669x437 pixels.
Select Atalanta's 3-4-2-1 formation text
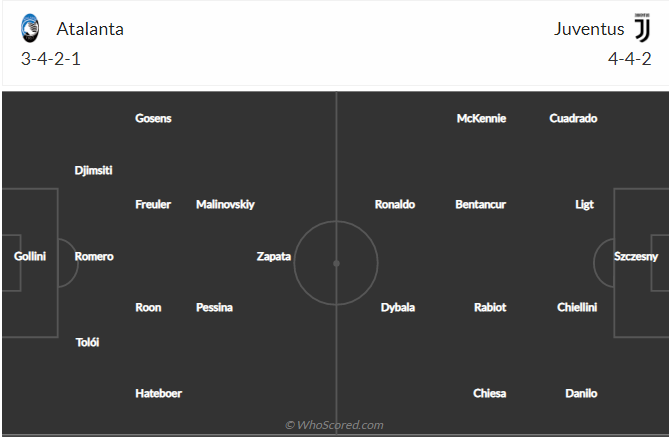(51, 59)
